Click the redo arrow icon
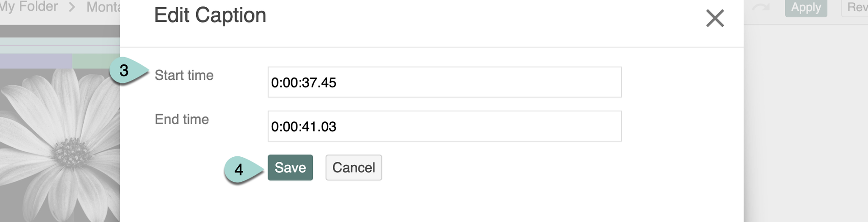The width and height of the screenshot is (868, 222). tap(761, 8)
